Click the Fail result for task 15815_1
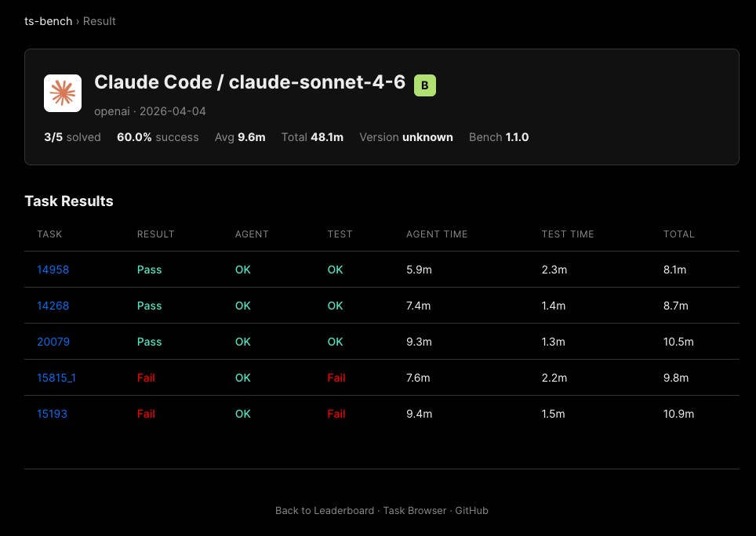Screen dimensions: 756x536 tap(146, 378)
